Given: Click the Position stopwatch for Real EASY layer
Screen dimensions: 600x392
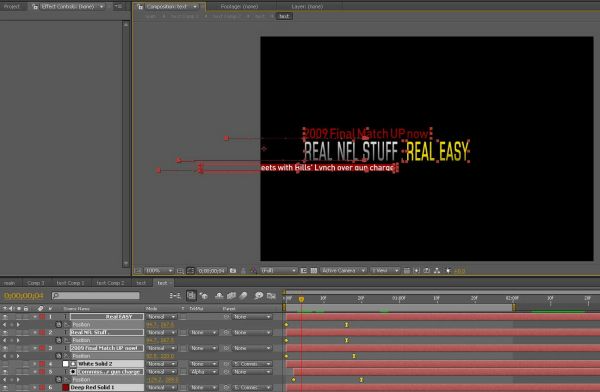Looking at the screenshot, I should tap(59, 325).
